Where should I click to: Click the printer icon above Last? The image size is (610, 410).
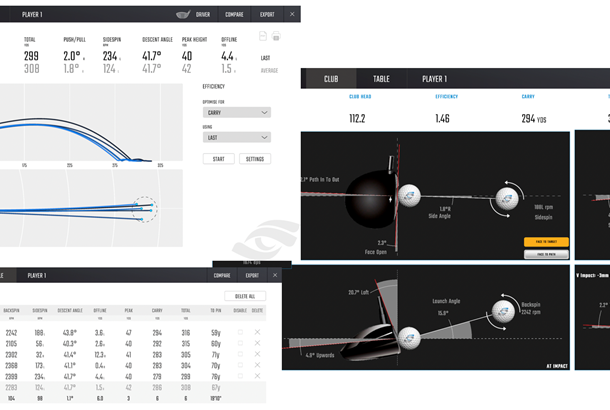tap(276, 37)
